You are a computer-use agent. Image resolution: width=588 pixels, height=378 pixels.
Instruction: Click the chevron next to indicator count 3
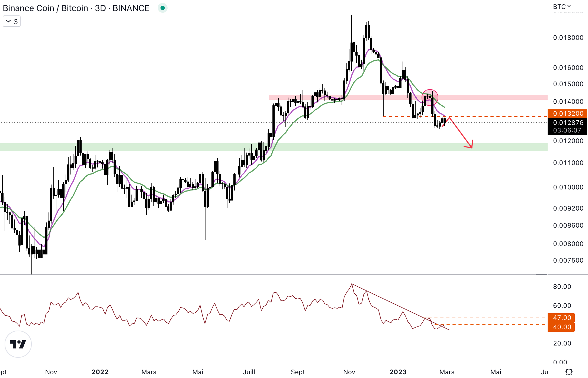[x=8, y=21]
